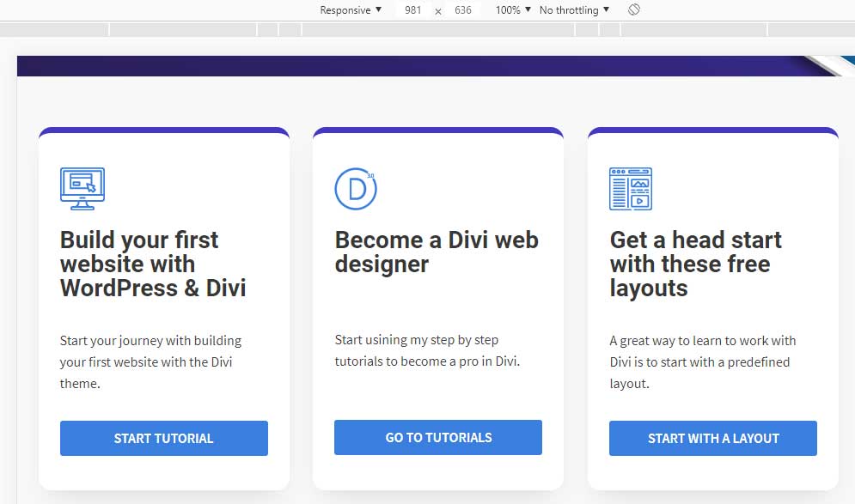Click the page layout icon on third card
The image size is (855, 504).
point(631,189)
